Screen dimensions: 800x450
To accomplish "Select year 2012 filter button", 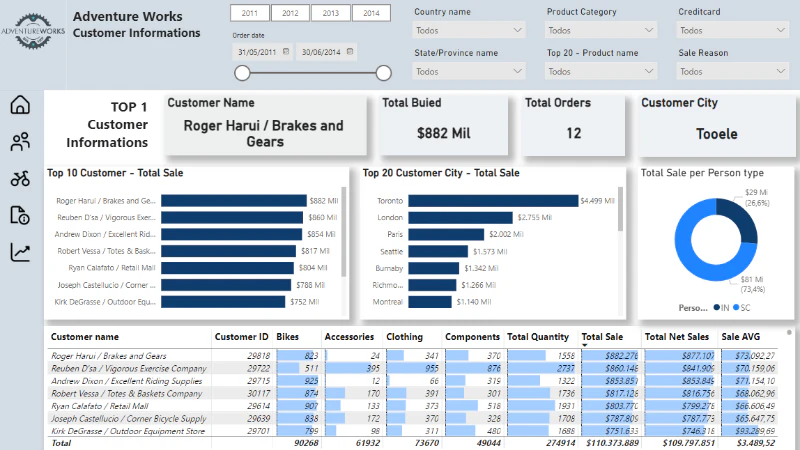I will (290, 13).
